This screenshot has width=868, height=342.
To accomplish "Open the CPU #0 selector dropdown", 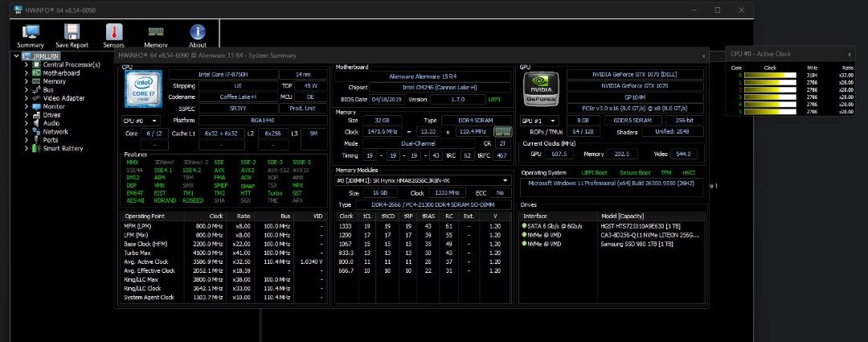I will pos(141,120).
